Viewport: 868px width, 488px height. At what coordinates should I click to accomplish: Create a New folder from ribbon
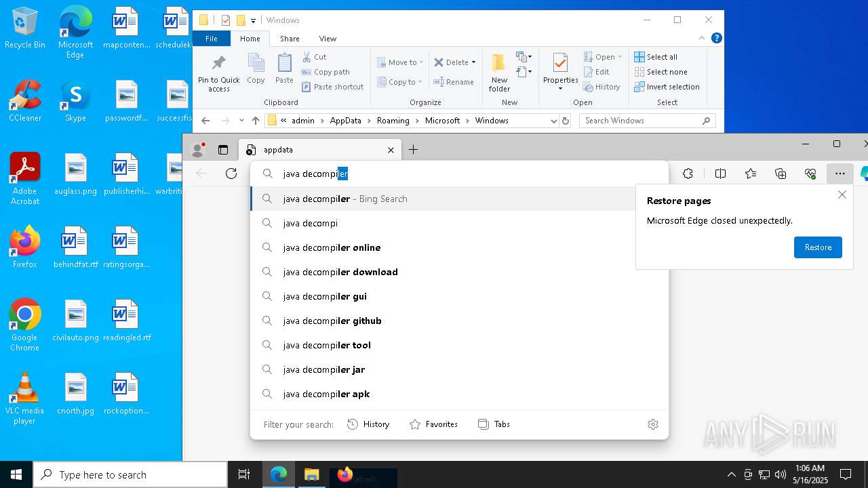499,73
